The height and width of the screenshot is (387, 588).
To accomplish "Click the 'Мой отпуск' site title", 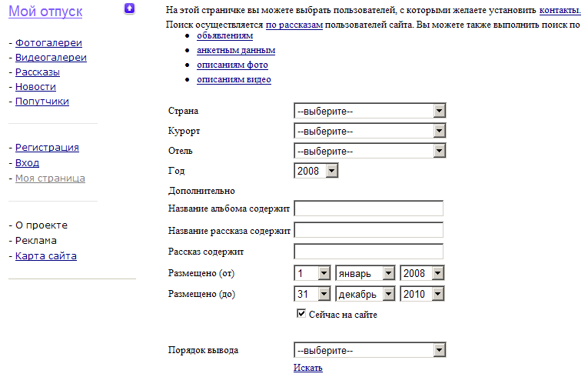I will tap(45, 12).
